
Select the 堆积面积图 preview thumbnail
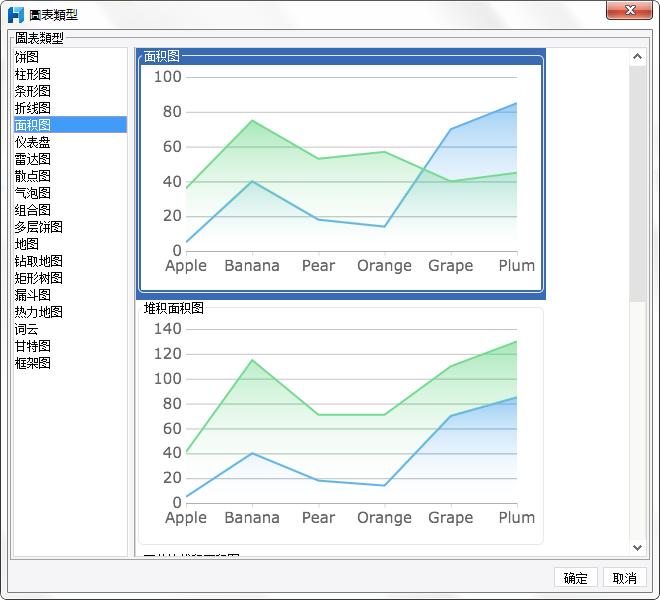[341, 424]
